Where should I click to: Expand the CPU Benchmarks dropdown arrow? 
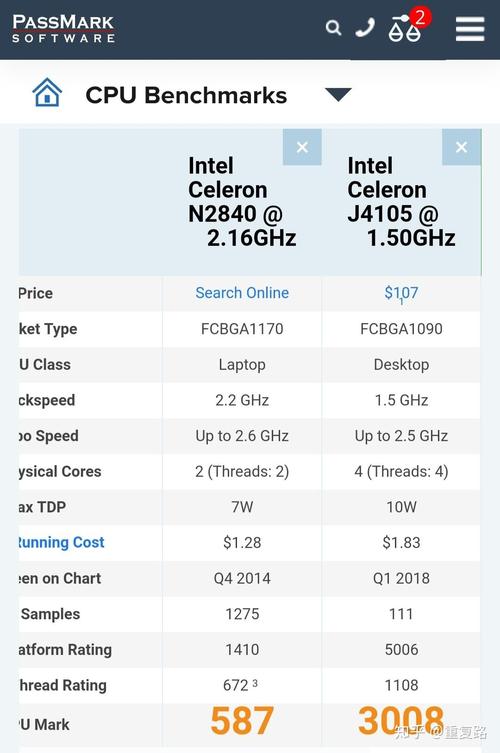coord(339,94)
